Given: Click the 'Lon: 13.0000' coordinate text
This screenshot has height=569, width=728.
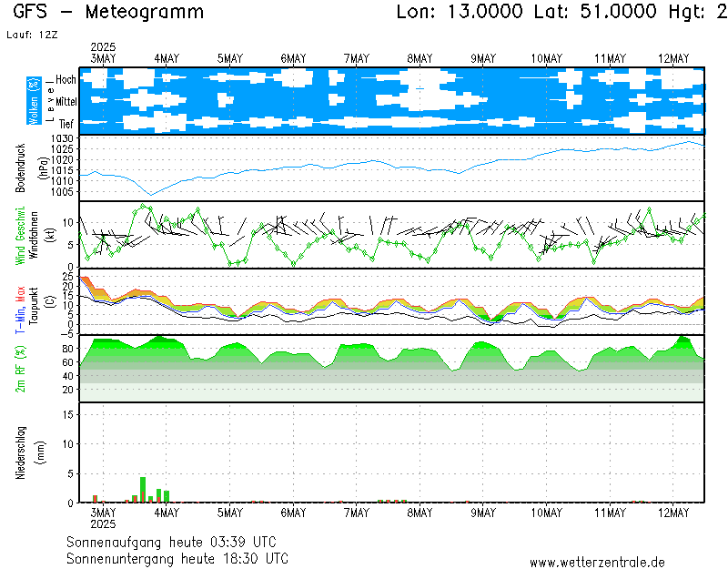Looking at the screenshot, I should click(460, 12).
